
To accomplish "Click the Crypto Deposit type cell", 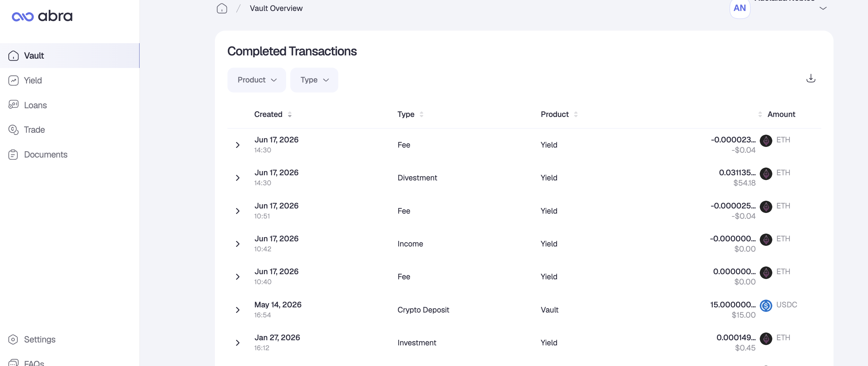I will [423, 310].
